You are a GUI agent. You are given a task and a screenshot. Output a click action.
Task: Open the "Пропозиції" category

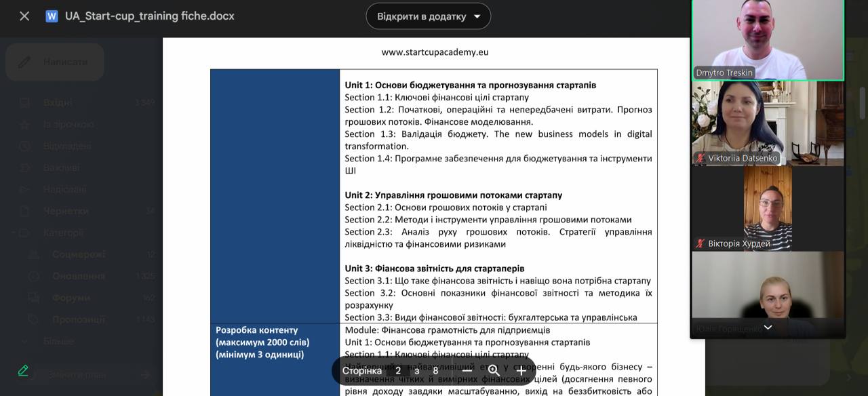(x=79, y=319)
